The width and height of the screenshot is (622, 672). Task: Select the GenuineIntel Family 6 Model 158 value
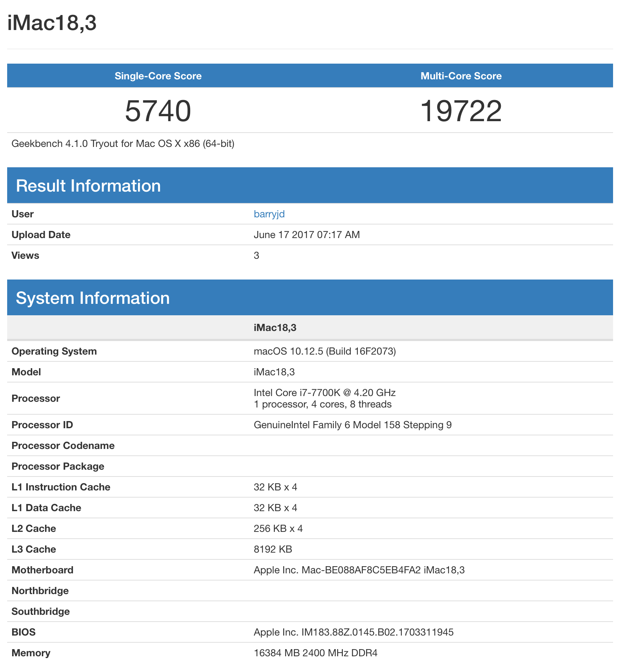pyautogui.click(x=352, y=425)
